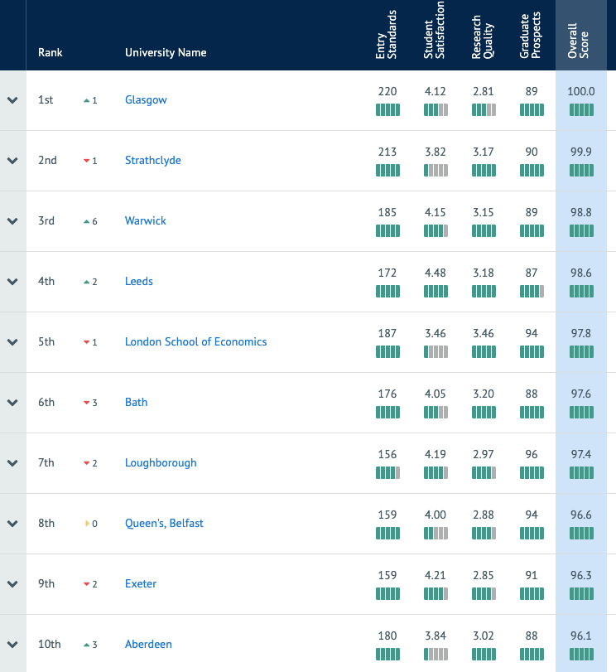The image size is (616, 672).
Task: Sort by Student Satisfaction column header
Action: [x=435, y=30]
